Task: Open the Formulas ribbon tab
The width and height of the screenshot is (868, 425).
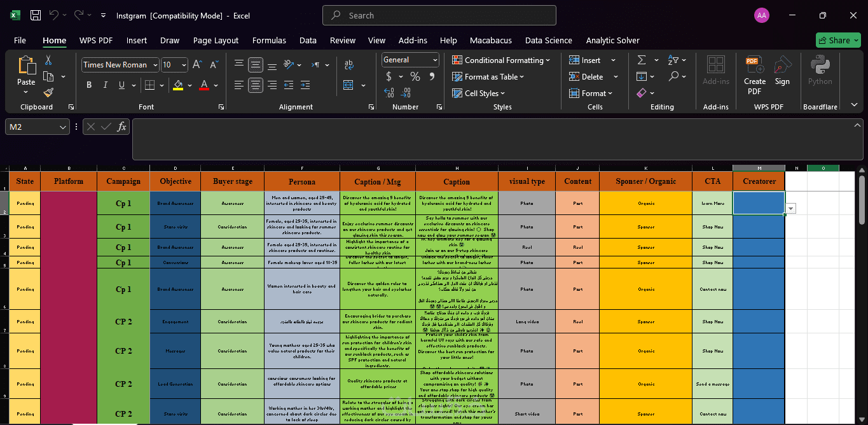Action: (269, 40)
